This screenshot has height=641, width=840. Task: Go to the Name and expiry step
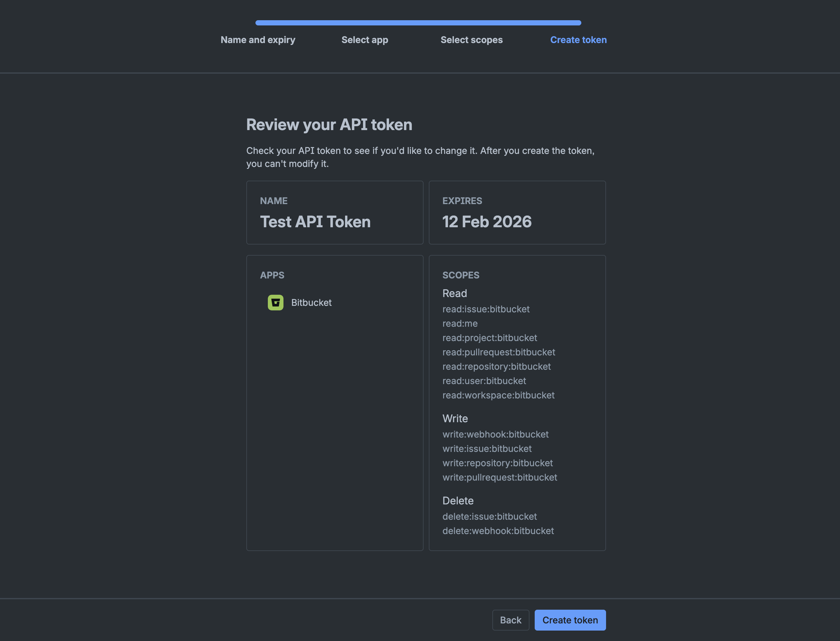pos(258,40)
